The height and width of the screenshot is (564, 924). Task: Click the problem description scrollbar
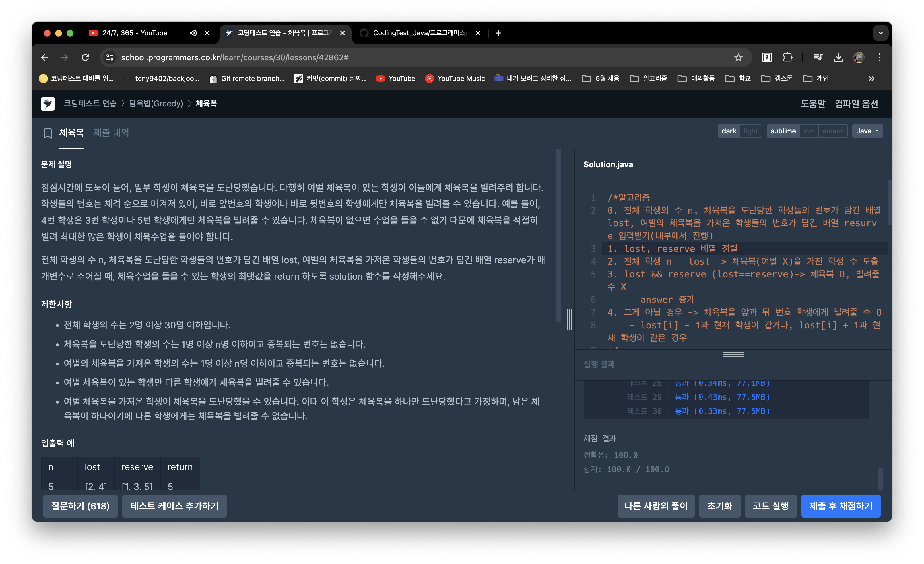[x=558, y=235]
